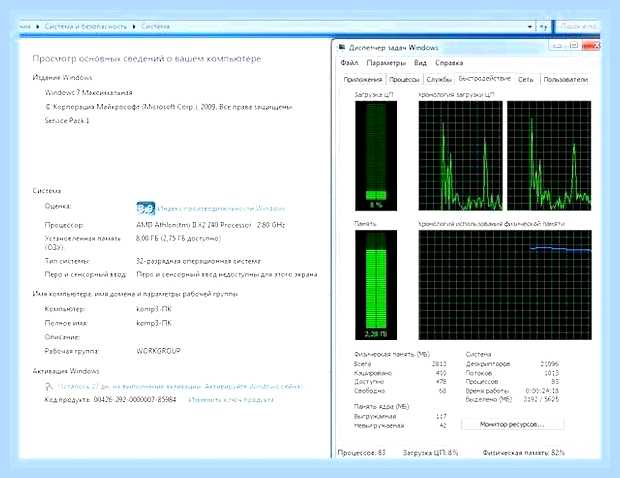Click the CPU usage gauge showing 8 %

pyautogui.click(x=376, y=156)
